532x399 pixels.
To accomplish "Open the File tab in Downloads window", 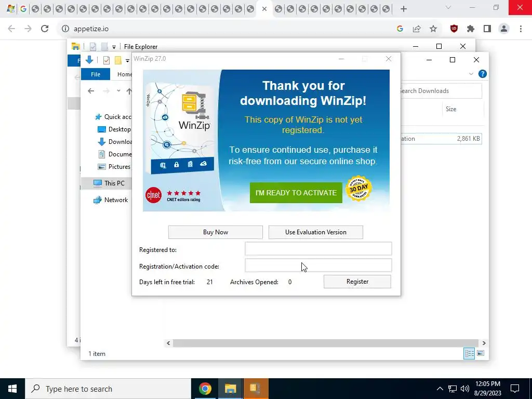I will 96,74.
